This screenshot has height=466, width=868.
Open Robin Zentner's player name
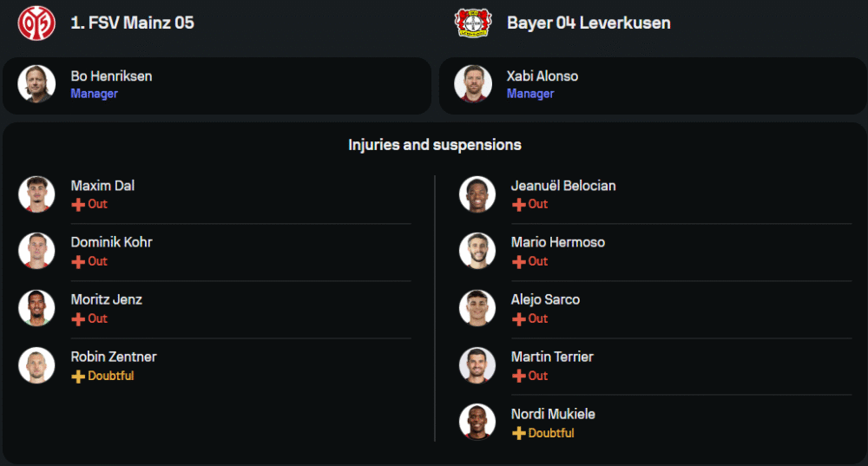click(x=114, y=357)
